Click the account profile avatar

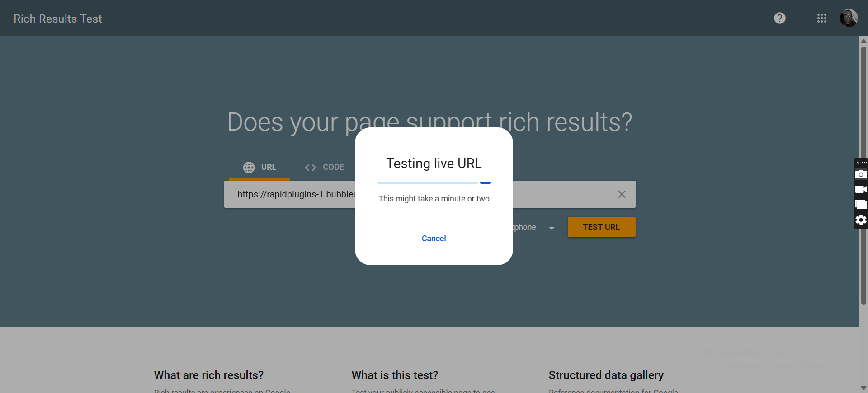pyautogui.click(x=849, y=18)
